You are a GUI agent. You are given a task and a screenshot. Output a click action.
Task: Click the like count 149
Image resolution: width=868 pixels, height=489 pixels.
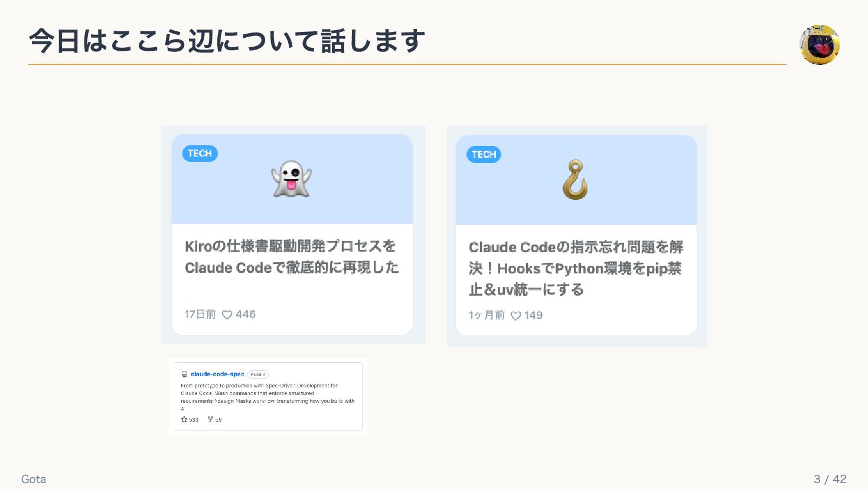coord(533,315)
